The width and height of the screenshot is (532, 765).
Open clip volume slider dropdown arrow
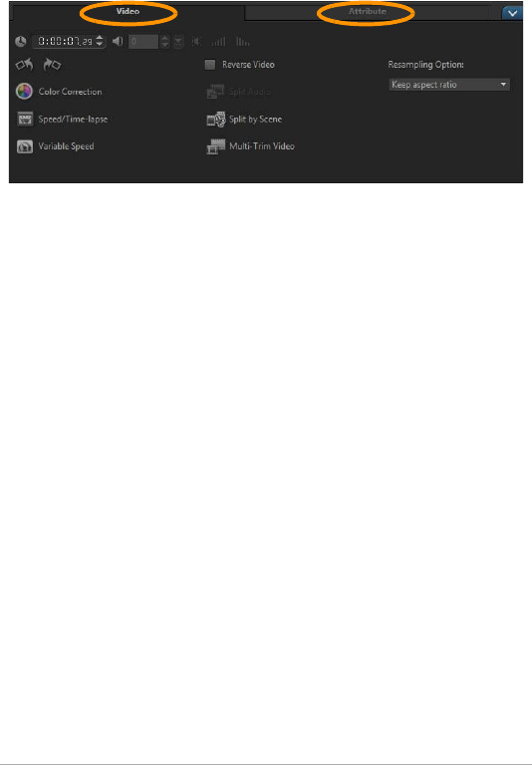(178, 42)
